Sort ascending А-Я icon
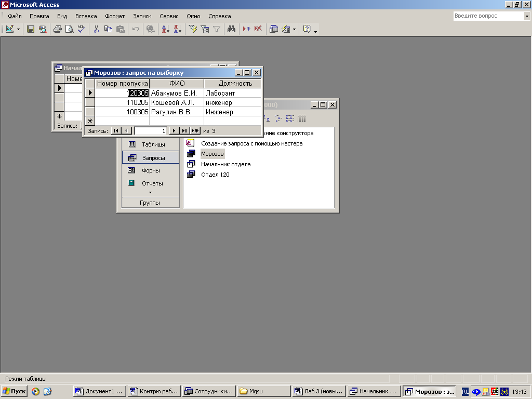The image size is (532, 399). click(166, 29)
